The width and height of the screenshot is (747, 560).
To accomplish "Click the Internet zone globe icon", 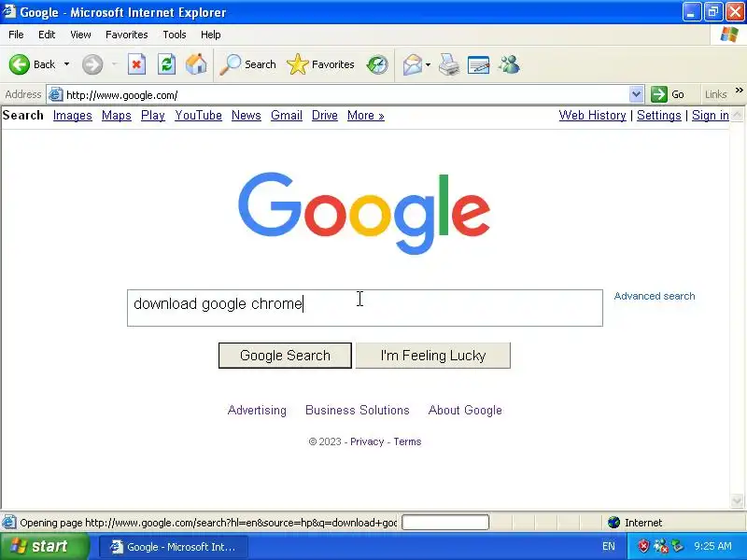I will 614,523.
